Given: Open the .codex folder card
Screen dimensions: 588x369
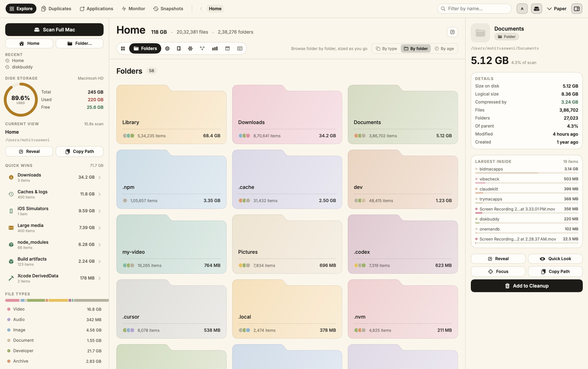Looking at the screenshot, I should click(x=403, y=244).
